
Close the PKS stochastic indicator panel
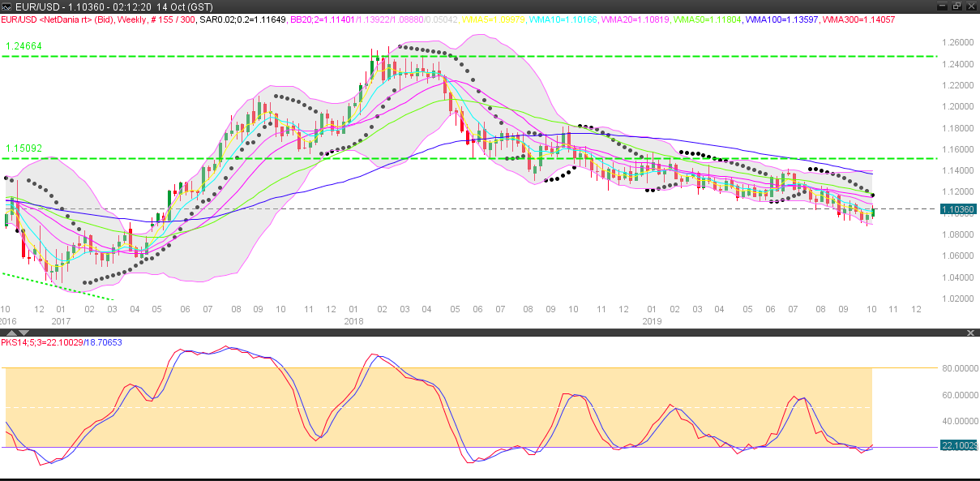[x=972, y=333]
